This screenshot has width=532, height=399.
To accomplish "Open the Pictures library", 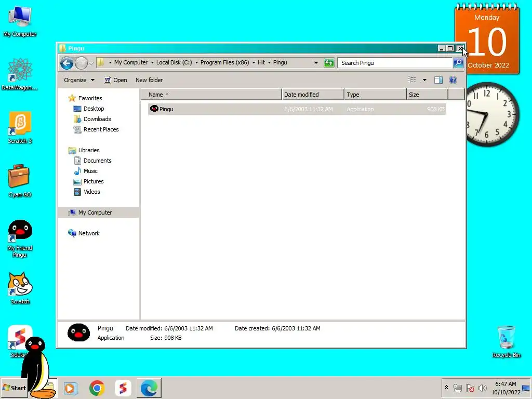I will (x=89, y=181).
